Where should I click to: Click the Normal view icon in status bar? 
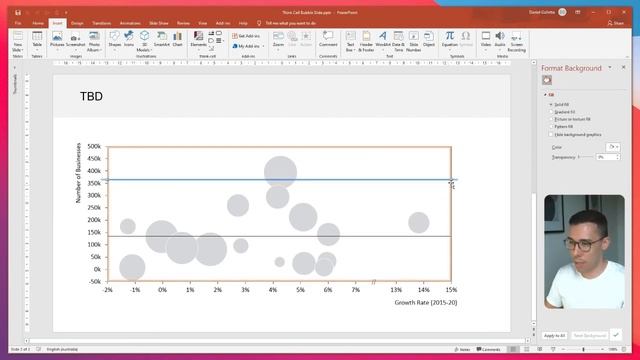point(513,349)
